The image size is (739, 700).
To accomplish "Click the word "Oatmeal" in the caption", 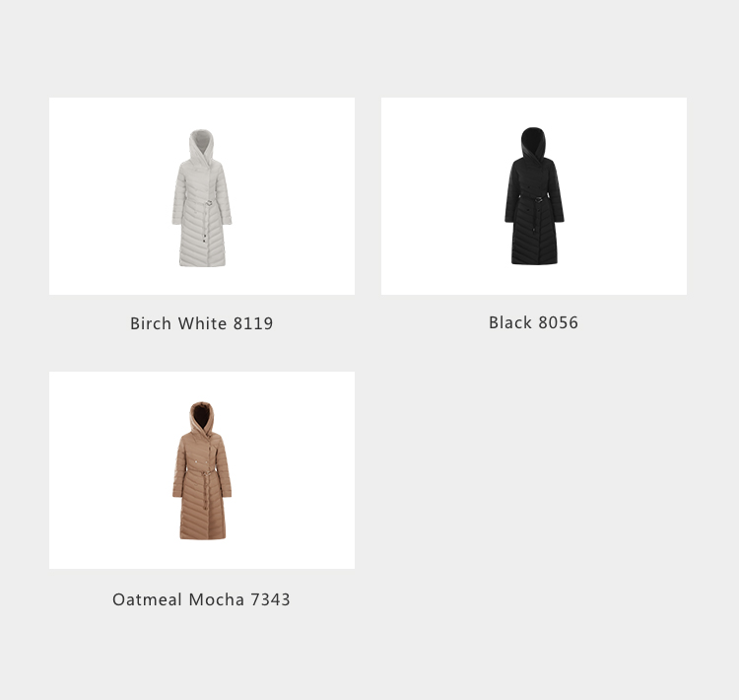I will click(147, 599).
